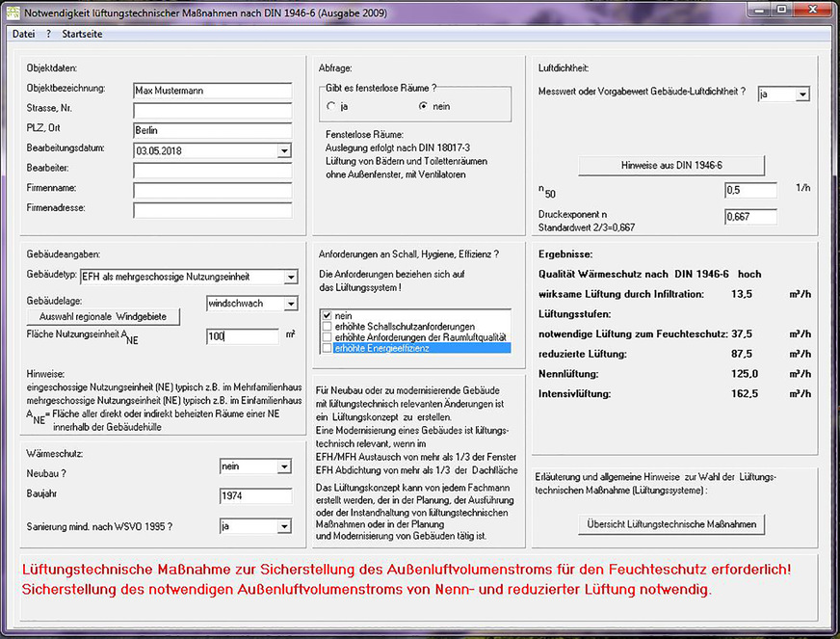The height and width of the screenshot is (639, 840).
Task: Expand the Bearbeitungsdatum date dropdown
Action: 285,151
